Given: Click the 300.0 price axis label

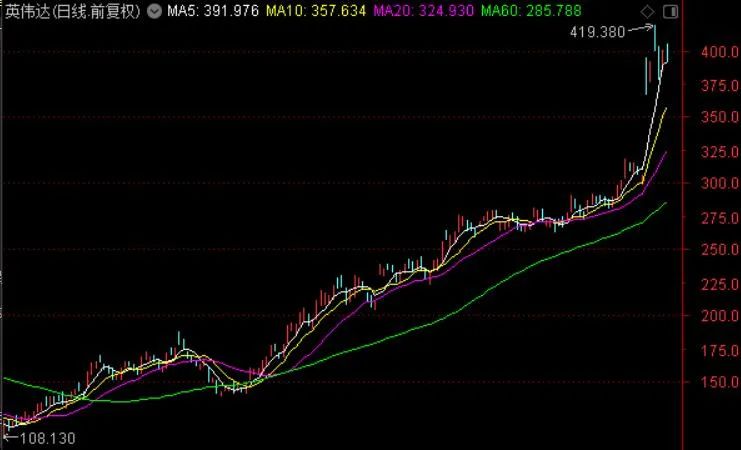Looking at the screenshot, I should click(x=720, y=183).
